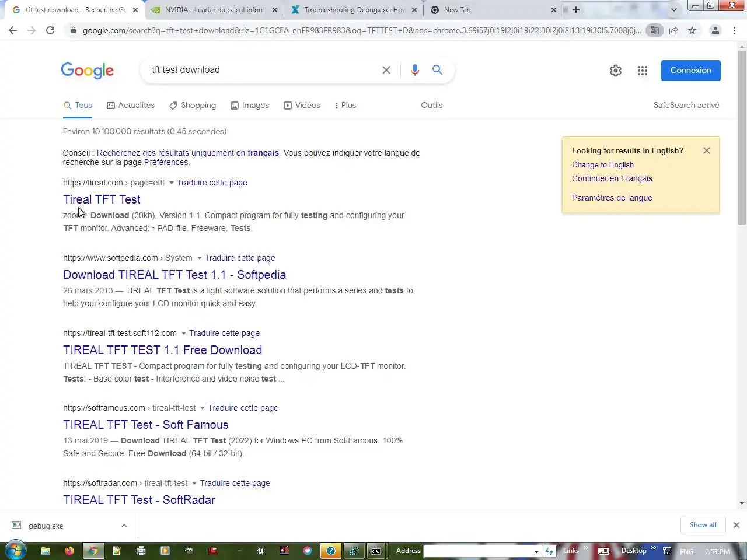Viewport: 747px width, 560px height.
Task: Open the help question-mark taskbar icon
Action: [x=331, y=551]
